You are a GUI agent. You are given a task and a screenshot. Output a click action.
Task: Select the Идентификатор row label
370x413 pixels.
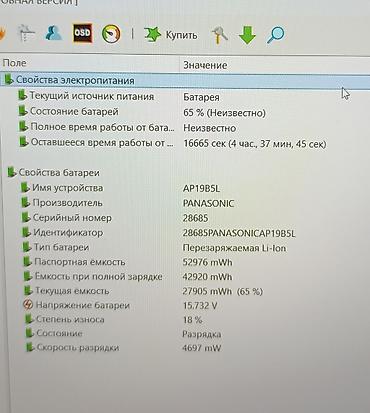tap(68, 232)
